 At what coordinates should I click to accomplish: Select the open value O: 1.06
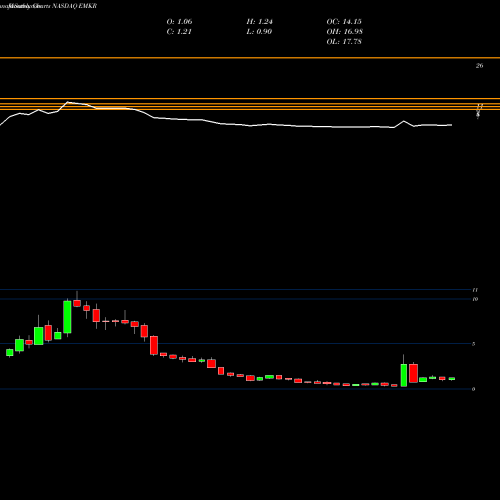coord(179,22)
